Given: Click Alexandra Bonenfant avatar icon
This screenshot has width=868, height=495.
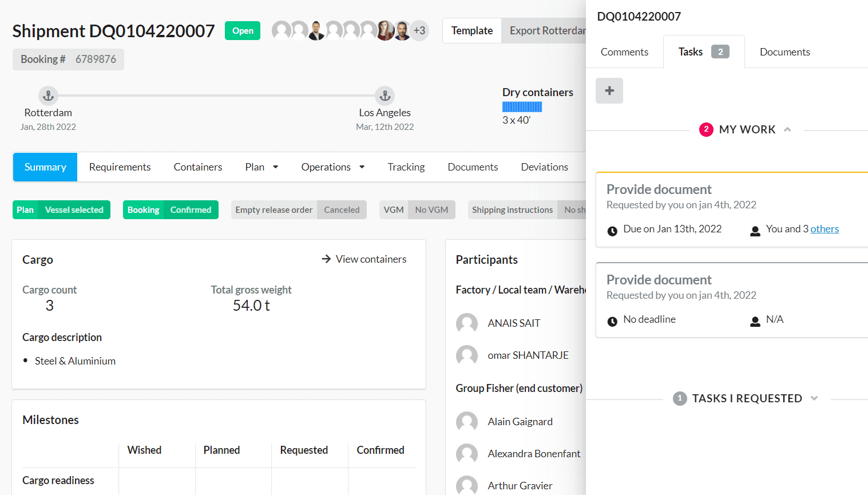Looking at the screenshot, I should pos(467,454).
